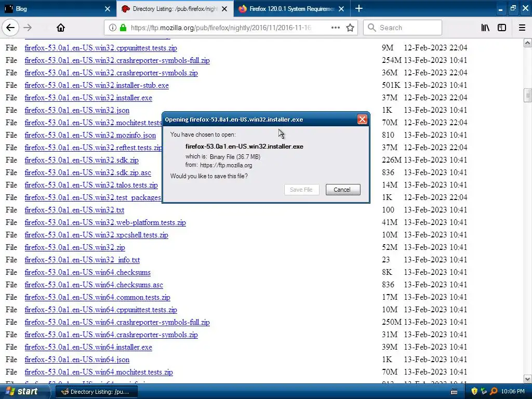Screen dimensions: 532x399
Task: Show site information for ftp.mozilla.org
Action: click(x=113, y=28)
